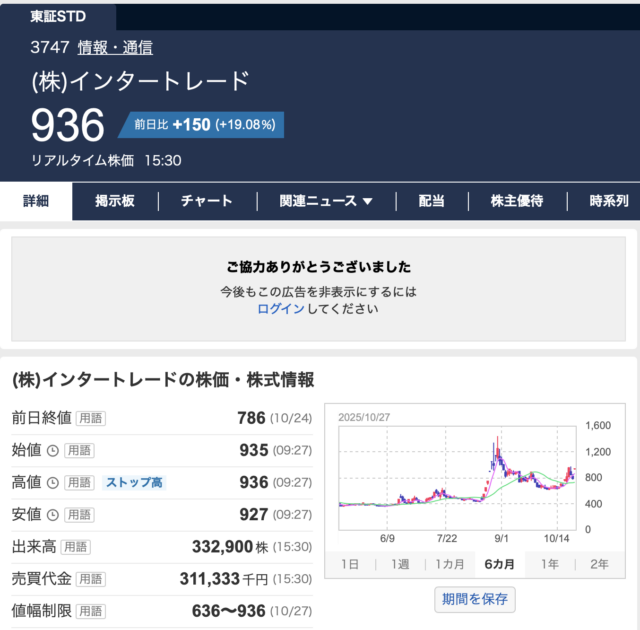The height and width of the screenshot is (630, 640).
Task: Open the 用語 glossary badge for 売買代金
Action: (x=90, y=579)
